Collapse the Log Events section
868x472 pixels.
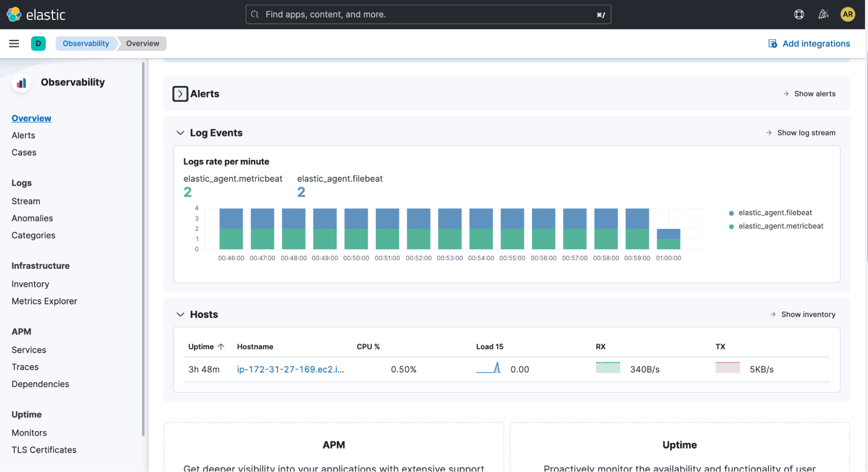[180, 133]
